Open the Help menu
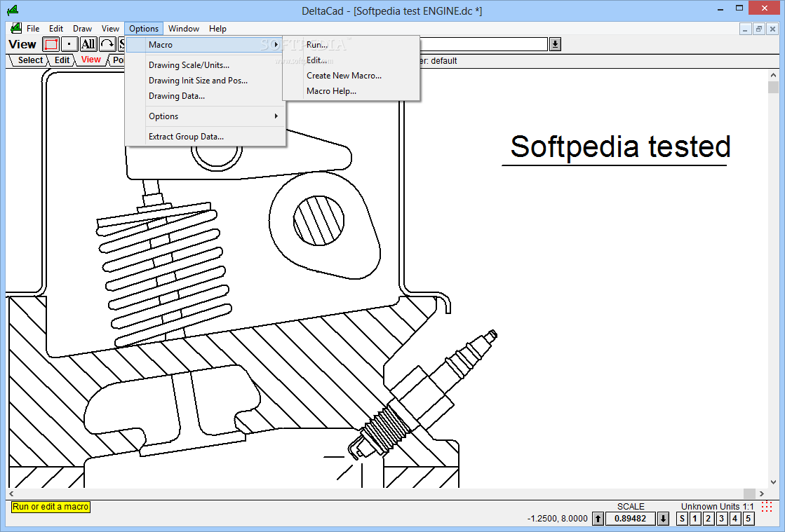 [217, 29]
